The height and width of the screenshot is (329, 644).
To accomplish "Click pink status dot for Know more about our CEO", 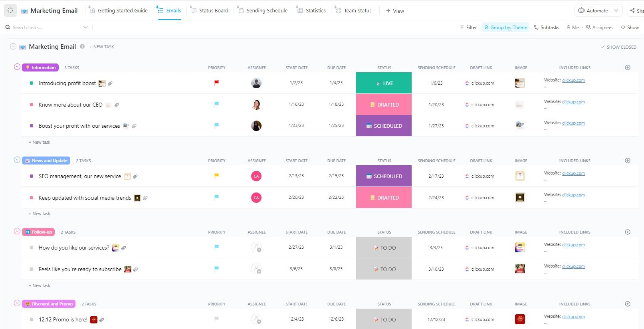I will click(32, 105).
